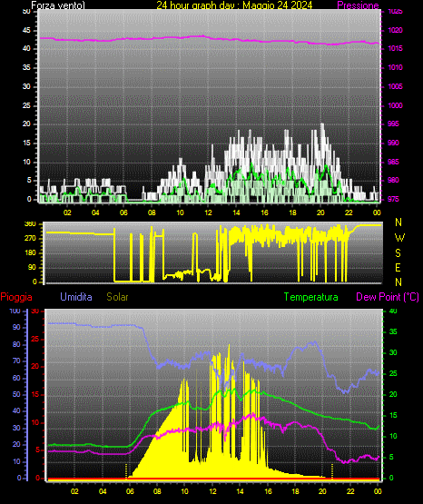Image resolution: width=423 pixels, height=504 pixels.
Task: Click the Pioggia legend label
Action: [x=16, y=297]
